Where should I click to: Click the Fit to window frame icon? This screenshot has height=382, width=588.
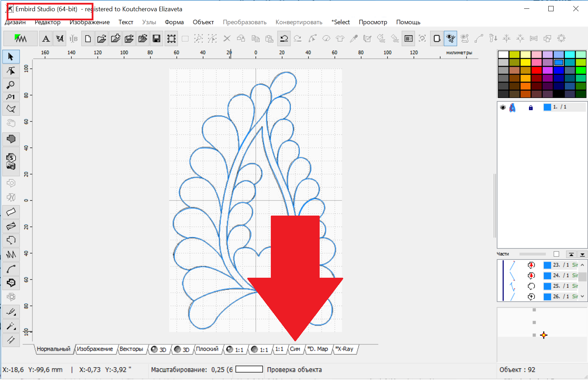coord(171,39)
